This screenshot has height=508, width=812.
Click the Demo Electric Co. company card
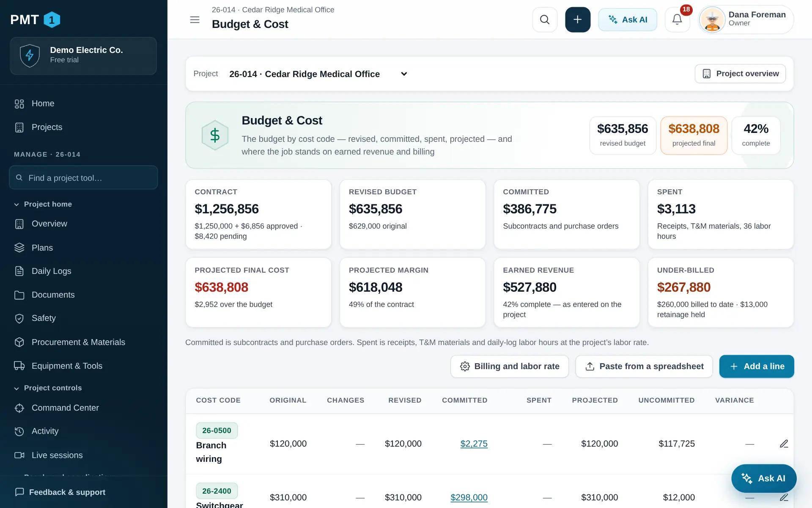pos(83,56)
